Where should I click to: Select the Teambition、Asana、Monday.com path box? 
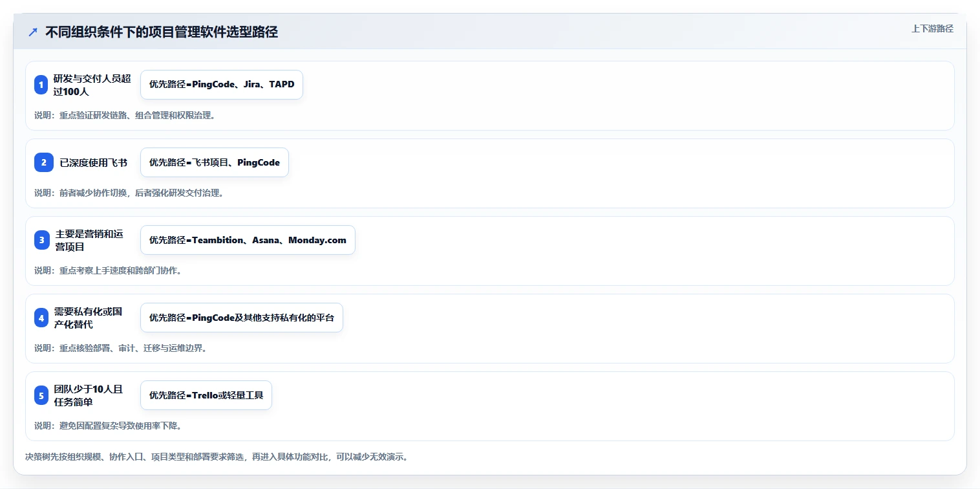click(248, 240)
